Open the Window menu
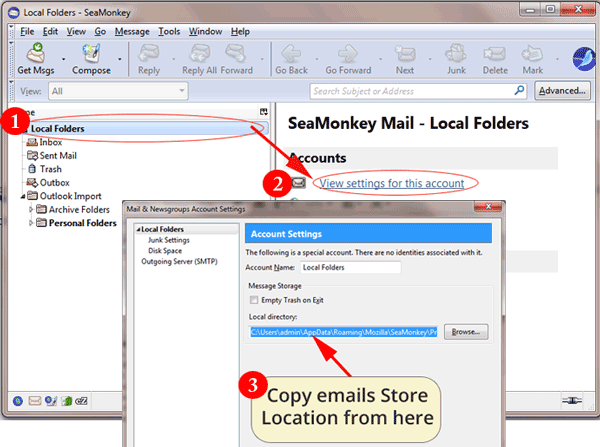600x447 pixels. (205, 31)
